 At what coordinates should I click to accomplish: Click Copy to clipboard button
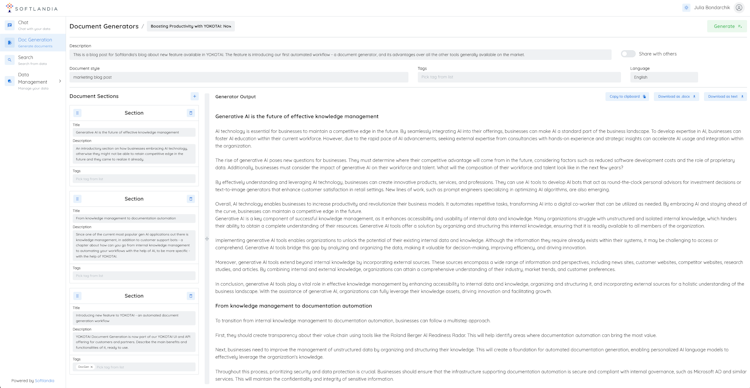pos(628,97)
